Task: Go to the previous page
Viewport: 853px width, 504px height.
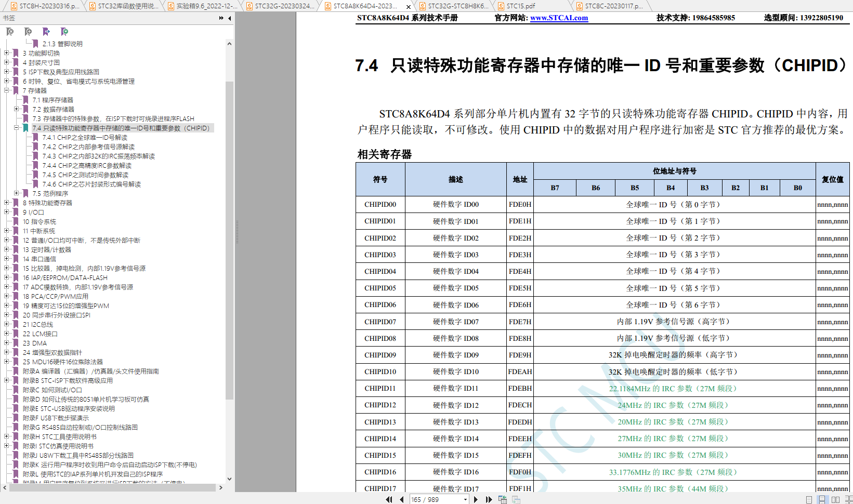Action: coord(401,499)
